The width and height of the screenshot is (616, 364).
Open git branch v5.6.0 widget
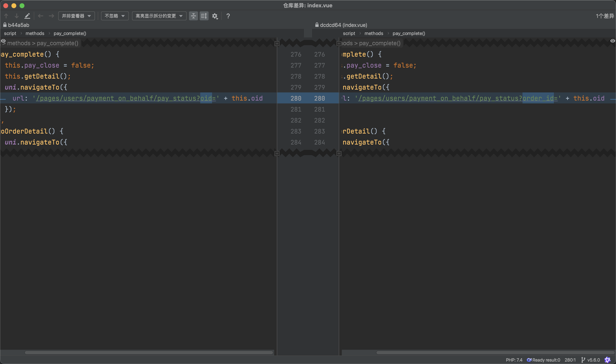coord(591,360)
